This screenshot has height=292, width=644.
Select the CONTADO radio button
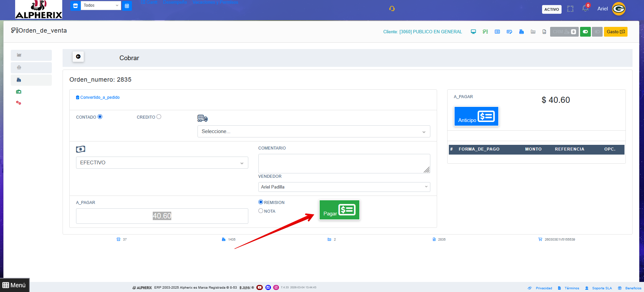point(100,117)
